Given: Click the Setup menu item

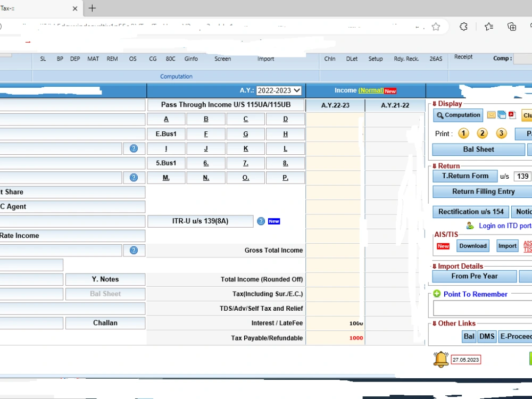Looking at the screenshot, I should pos(375,59).
